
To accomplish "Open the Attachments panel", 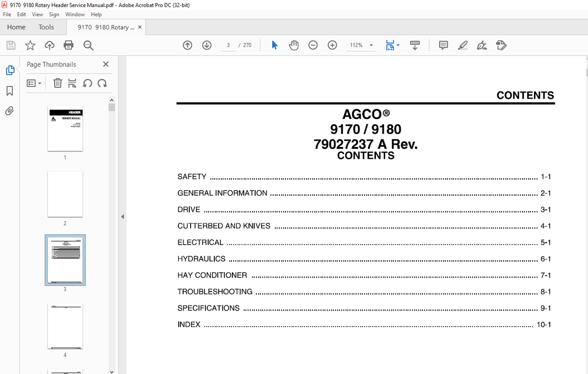I will 9,110.
